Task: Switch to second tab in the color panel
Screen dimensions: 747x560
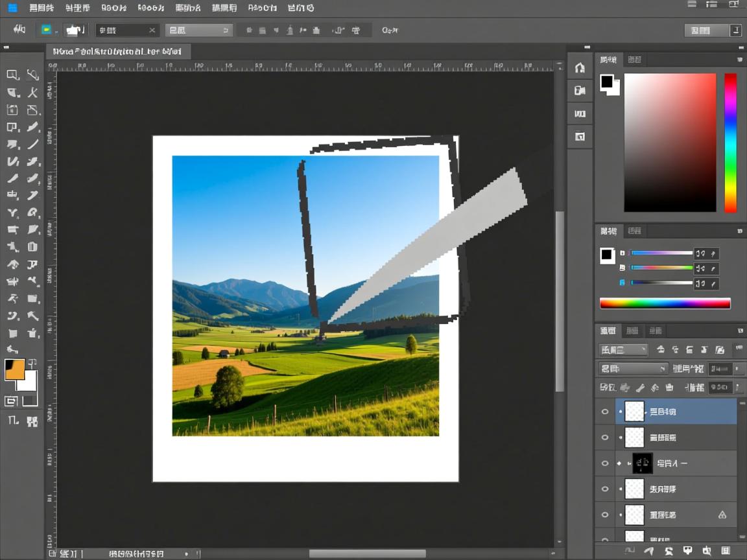Action: pos(634,60)
